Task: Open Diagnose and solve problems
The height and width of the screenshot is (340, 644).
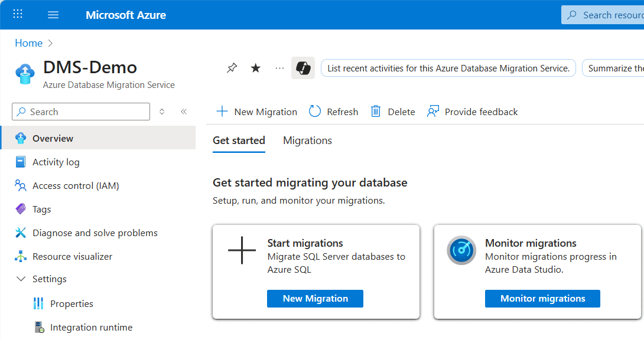Action: (95, 232)
